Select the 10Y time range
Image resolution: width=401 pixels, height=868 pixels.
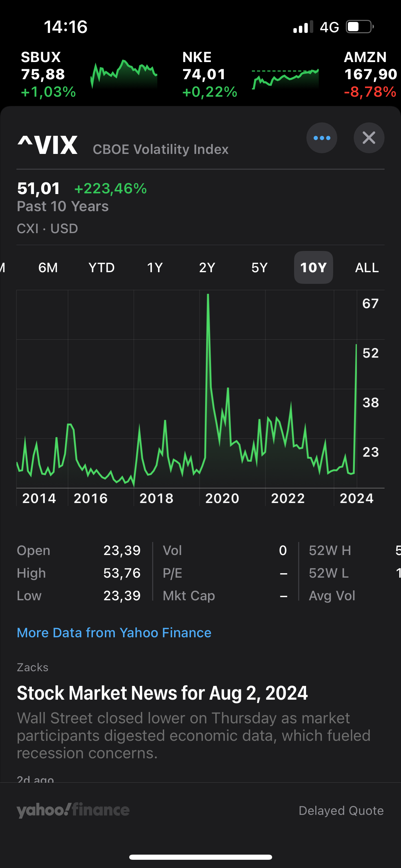(x=313, y=267)
